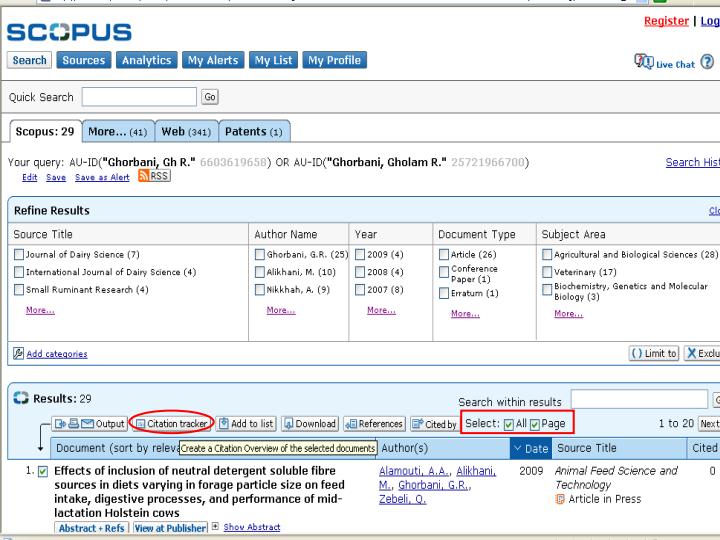720x540 pixels.
Task: Check Biochemistry, Genetics and Molecular Biology
Action: click(547, 290)
